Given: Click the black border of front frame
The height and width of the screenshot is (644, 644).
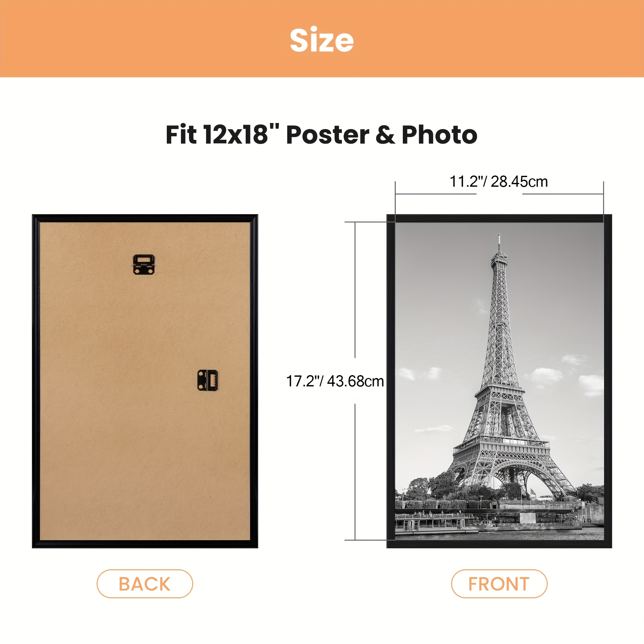Looking at the screenshot, I should tap(390, 381).
